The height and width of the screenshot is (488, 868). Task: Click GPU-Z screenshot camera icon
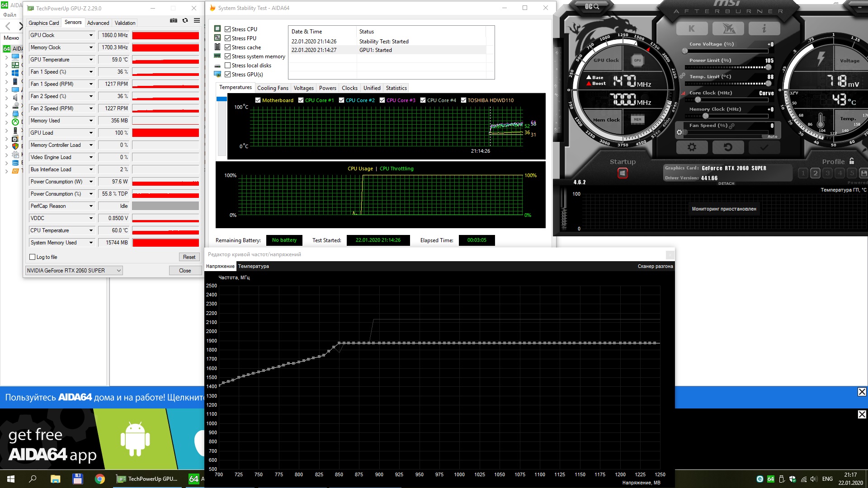click(x=174, y=21)
